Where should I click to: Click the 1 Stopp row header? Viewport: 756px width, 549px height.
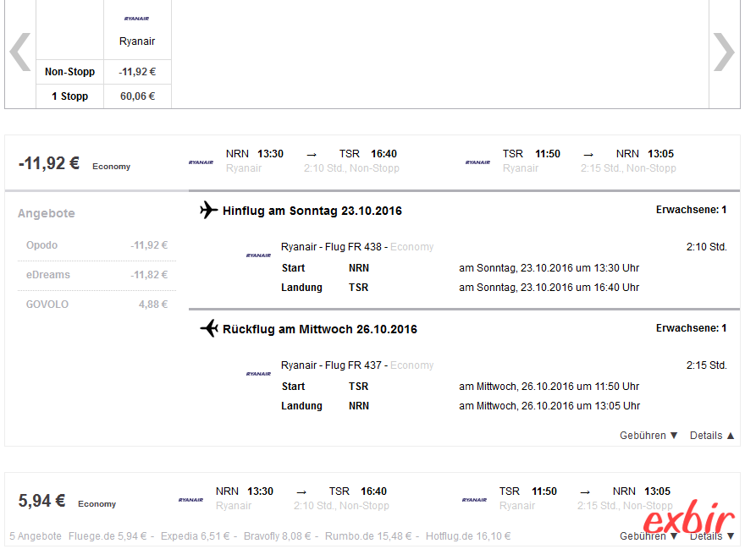point(70,96)
